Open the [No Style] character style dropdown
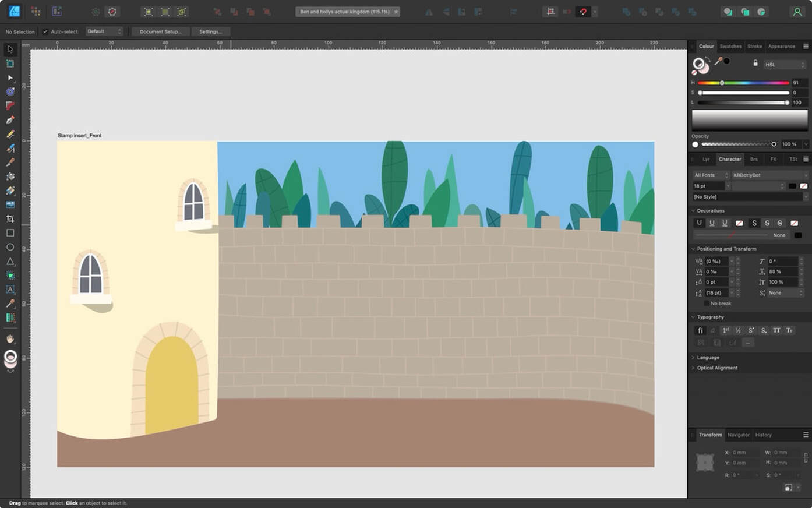 pyautogui.click(x=750, y=197)
